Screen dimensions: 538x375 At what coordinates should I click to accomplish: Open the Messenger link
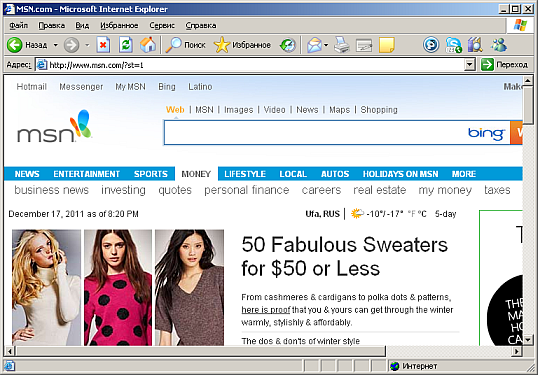[81, 87]
